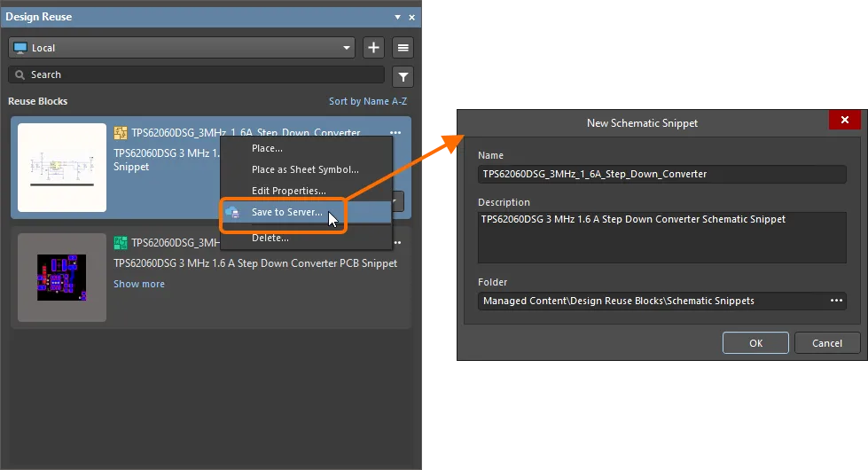The image size is (868, 470).
Task: Change sorting via Sort by Name A-Z
Action: pyautogui.click(x=368, y=101)
